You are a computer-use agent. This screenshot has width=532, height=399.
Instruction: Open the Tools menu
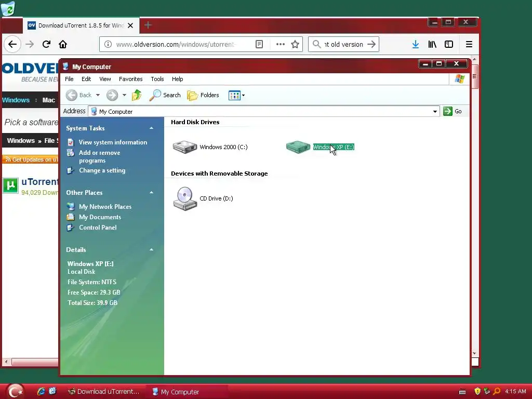pos(157,79)
